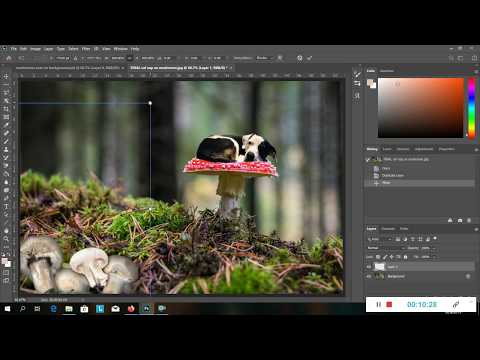
Task: Create new document from state icon in History
Action: 450,220
